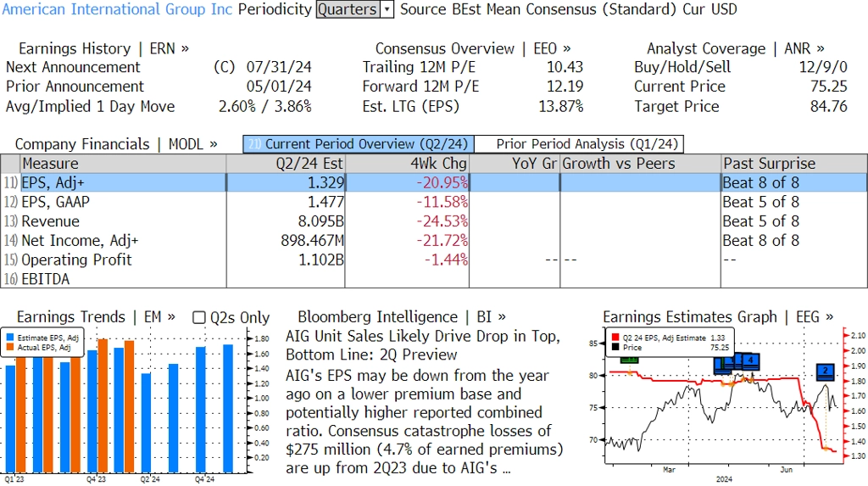The width and height of the screenshot is (868, 486).
Task: Open Analyst Coverage ANR link
Action: click(x=735, y=48)
